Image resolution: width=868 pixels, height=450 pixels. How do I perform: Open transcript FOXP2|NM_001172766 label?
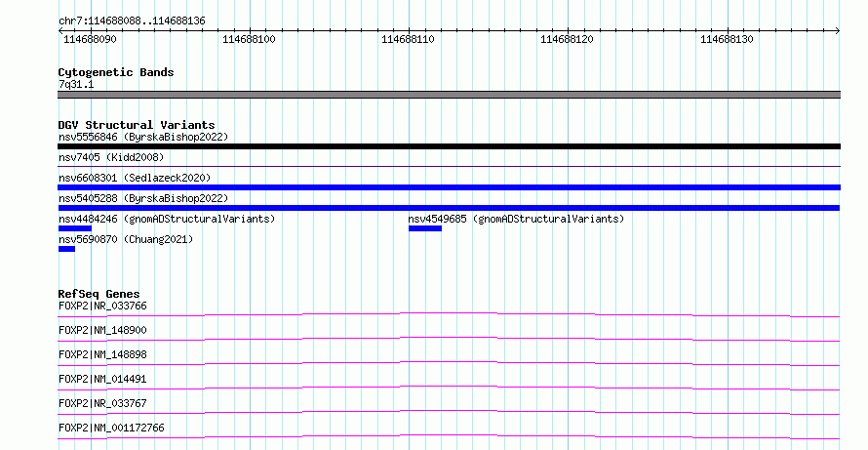tap(111, 428)
